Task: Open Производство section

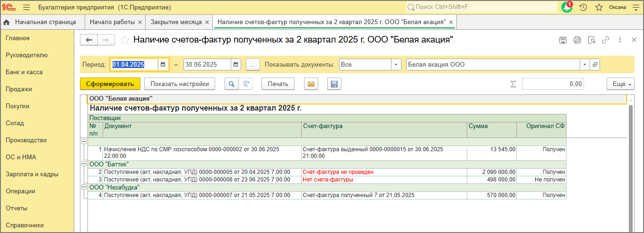Action: 26,140
